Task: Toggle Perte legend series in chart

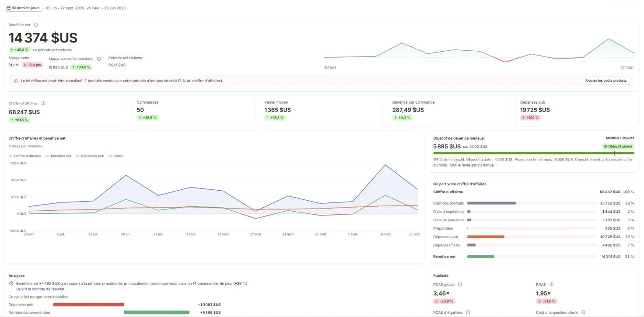Action: 115,156
